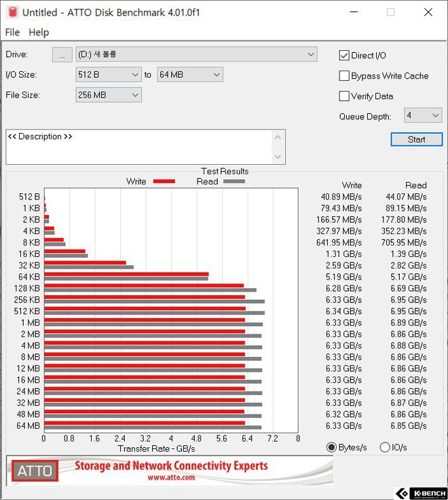Click the description scrollbar up arrow

coord(278,138)
